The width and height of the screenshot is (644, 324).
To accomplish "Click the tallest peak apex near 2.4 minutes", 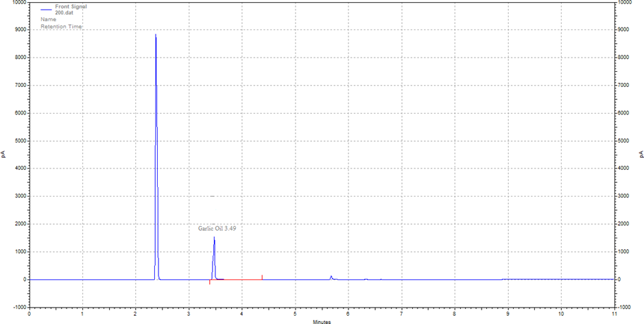I will click(x=156, y=35).
